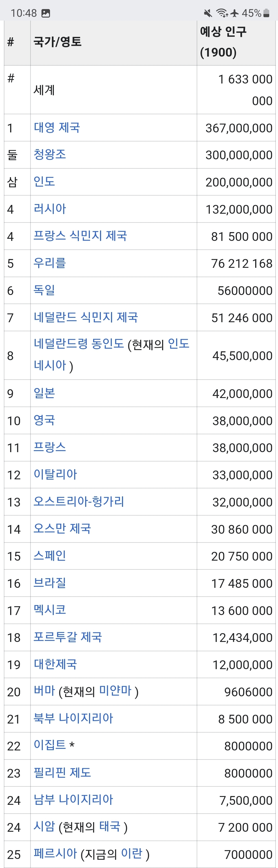The width and height of the screenshot is (278, 868).
Task: Tap the 국가/영토 column header
Action: pos(58,42)
